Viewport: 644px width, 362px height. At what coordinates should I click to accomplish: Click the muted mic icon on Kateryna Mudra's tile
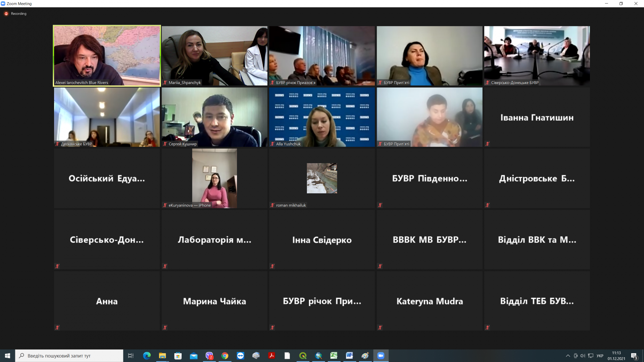pyautogui.click(x=380, y=328)
